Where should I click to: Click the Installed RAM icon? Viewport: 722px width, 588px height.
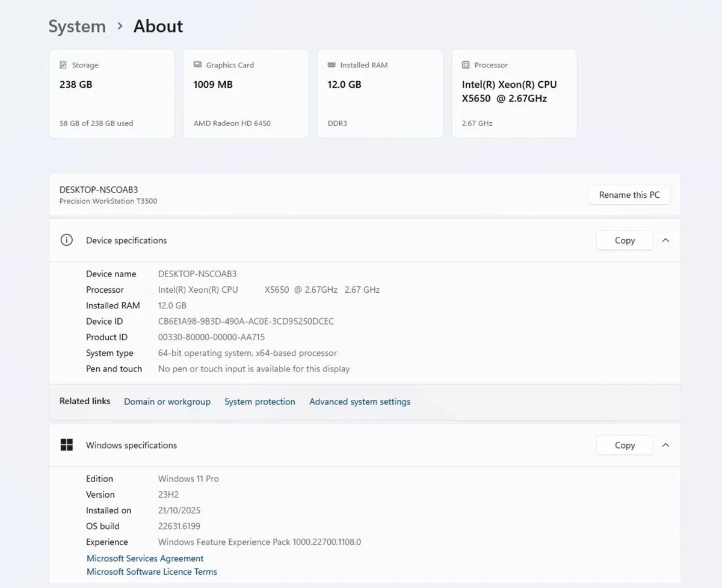click(x=332, y=65)
